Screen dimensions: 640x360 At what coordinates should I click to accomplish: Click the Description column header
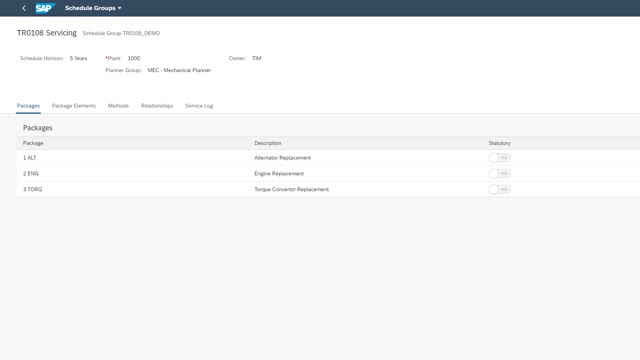point(268,143)
